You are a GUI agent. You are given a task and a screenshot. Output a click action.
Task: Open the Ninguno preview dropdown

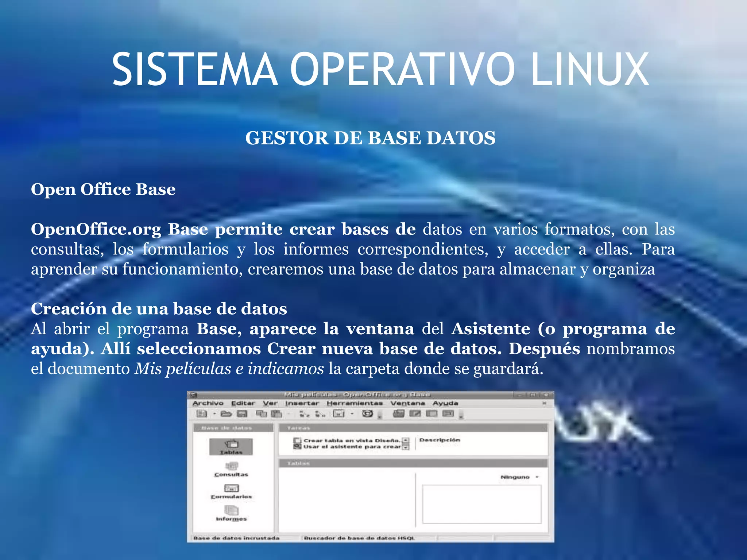point(520,477)
